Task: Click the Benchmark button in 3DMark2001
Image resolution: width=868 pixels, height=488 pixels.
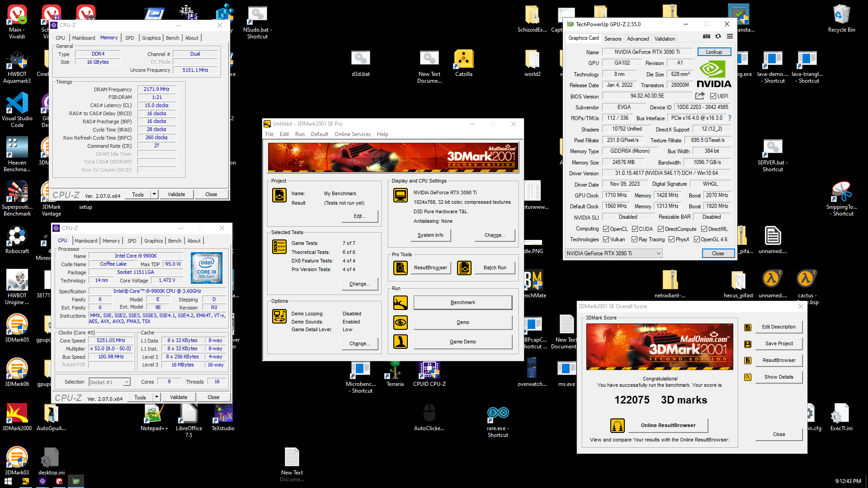Action: pyautogui.click(x=463, y=303)
